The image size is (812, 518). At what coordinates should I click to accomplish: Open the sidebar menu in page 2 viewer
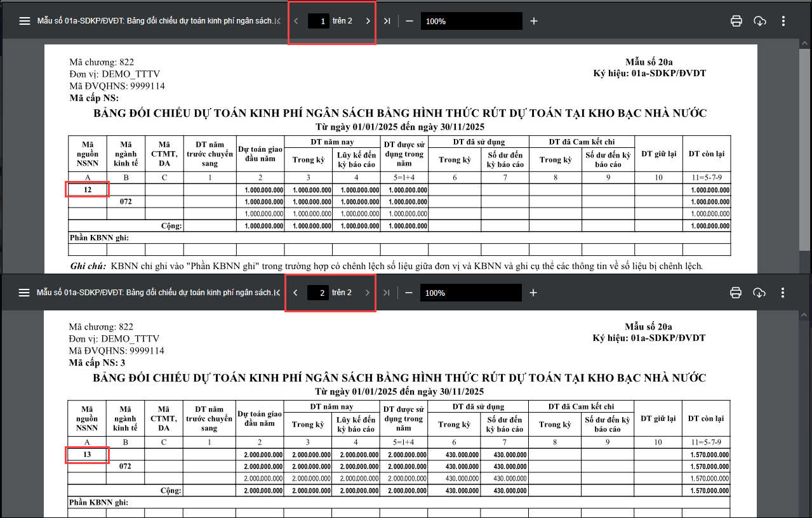click(x=25, y=293)
